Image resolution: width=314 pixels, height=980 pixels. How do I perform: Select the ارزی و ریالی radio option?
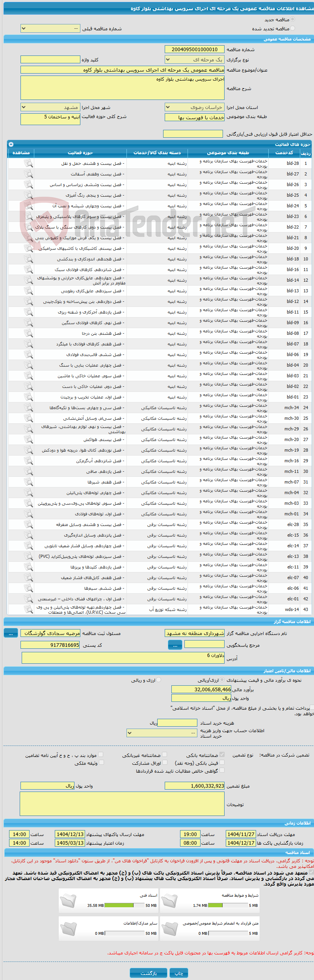click(x=158, y=680)
